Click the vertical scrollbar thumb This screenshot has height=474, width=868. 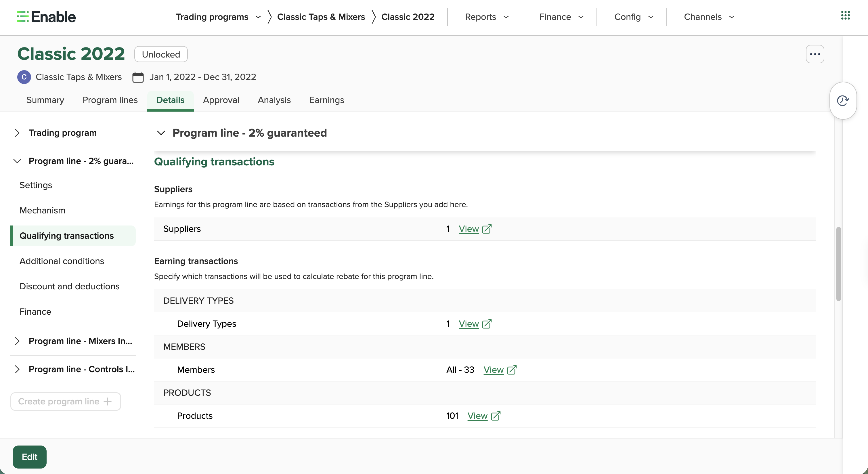click(x=838, y=264)
